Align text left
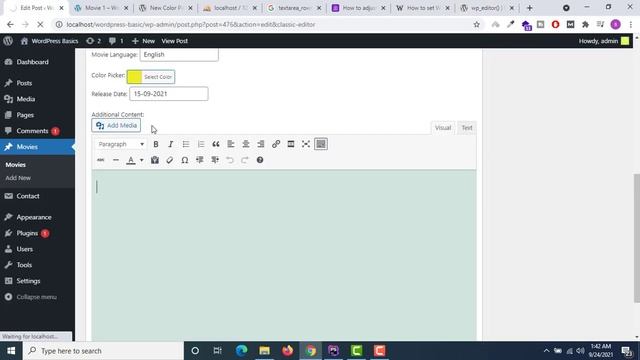Viewport: 640px width, 360px height. pyautogui.click(x=231, y=144)
